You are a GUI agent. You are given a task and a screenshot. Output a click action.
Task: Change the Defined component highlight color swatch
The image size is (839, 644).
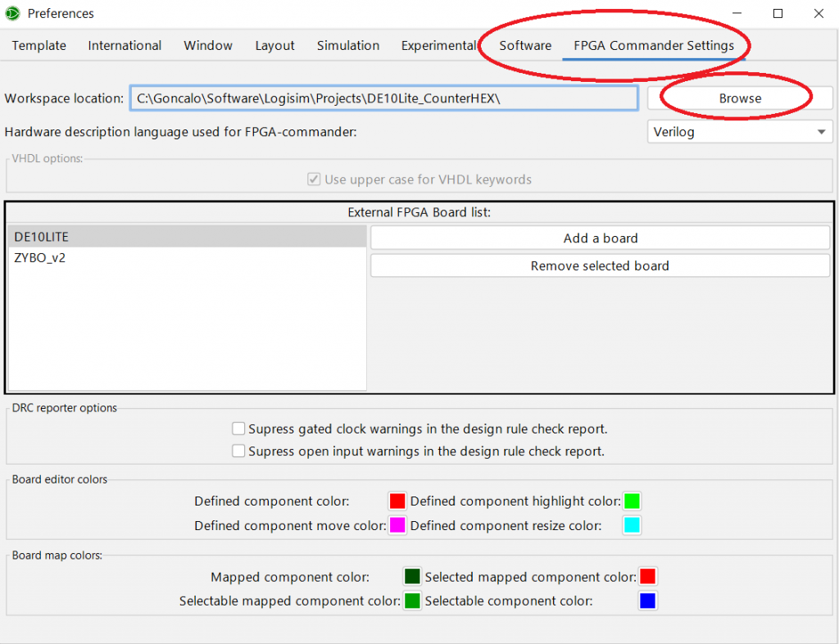tap(632, 501)
